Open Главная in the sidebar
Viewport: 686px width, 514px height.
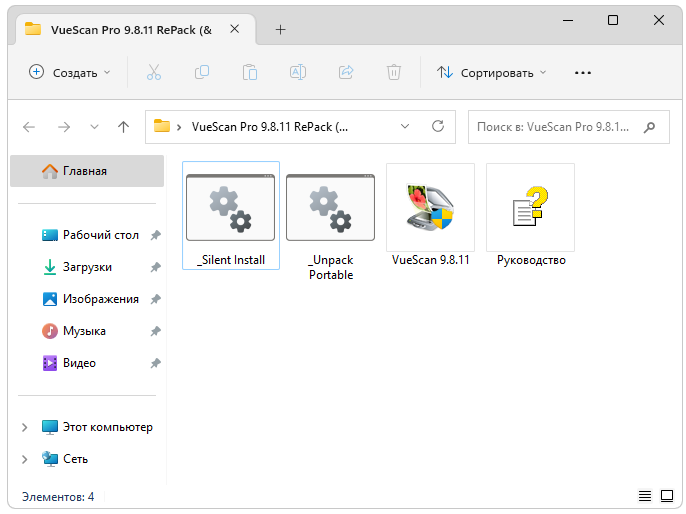pos(87,171)
